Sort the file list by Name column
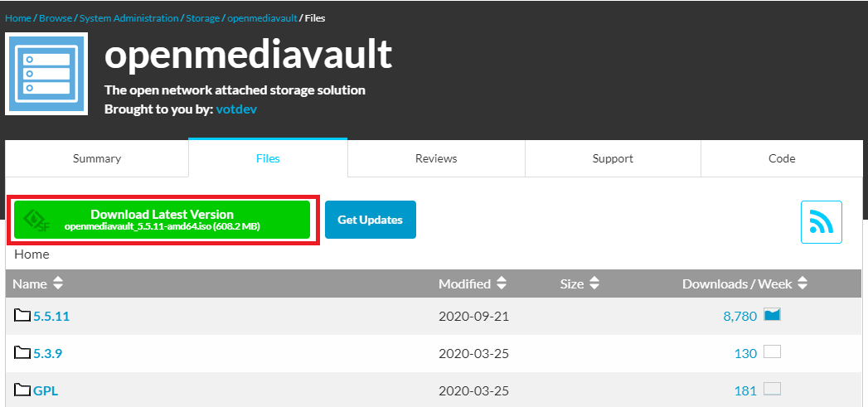 pyautogui.click(x=37, y=283)
